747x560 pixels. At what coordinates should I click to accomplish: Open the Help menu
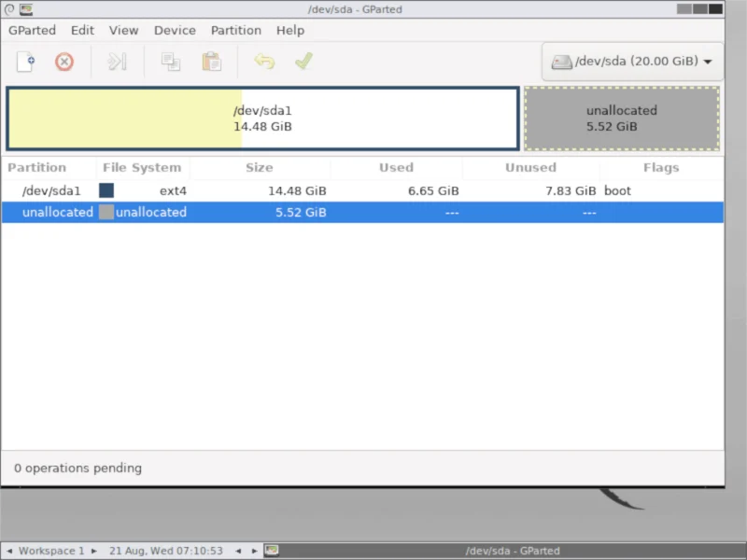point(290,31)
